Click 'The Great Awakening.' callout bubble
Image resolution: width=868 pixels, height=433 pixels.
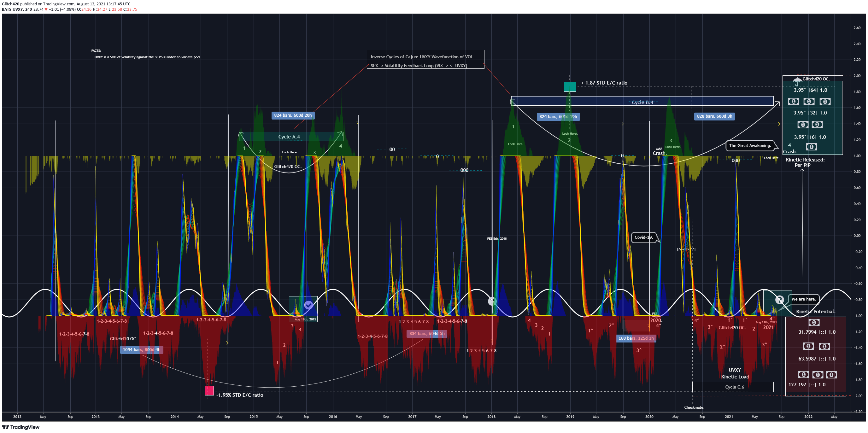click(750, 146)
